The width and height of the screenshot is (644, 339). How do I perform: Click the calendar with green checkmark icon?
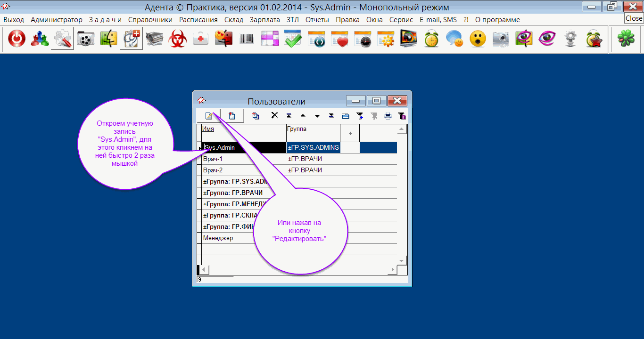click(x=293, y=39)
